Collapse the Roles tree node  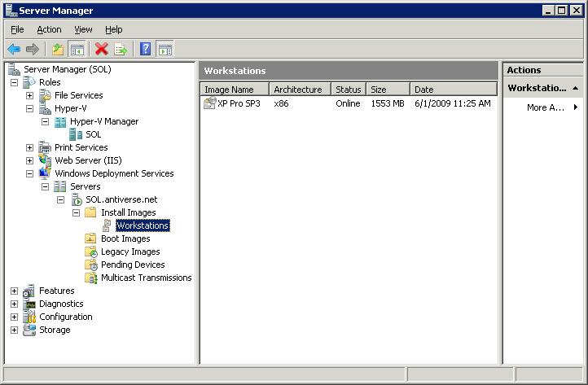point(14,82)
